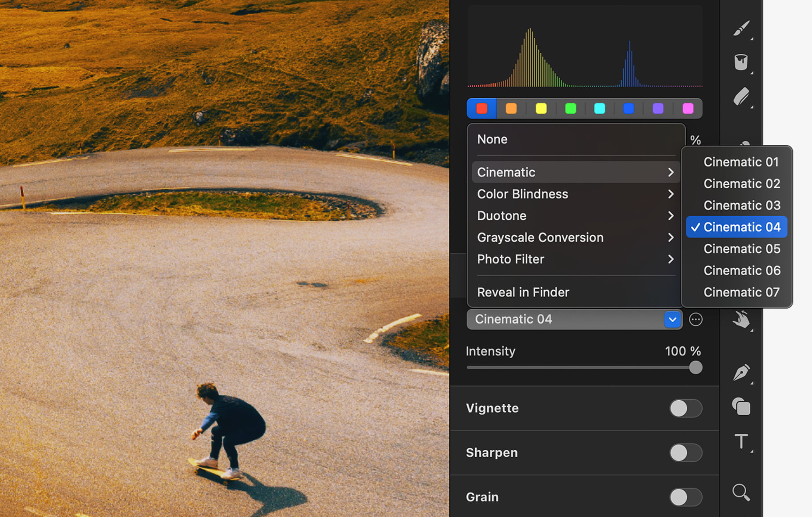Open the LUT options ellipsis button

point(696,319)
